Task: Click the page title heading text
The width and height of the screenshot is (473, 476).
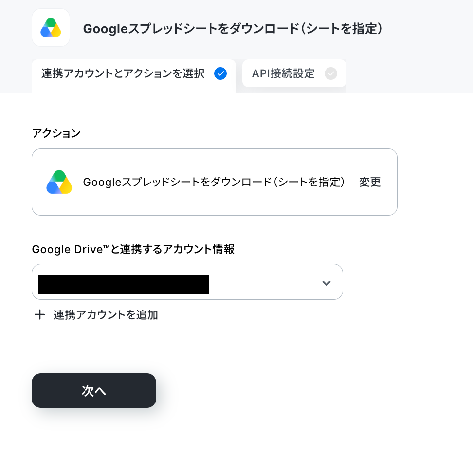Action: [x=233, y=29]
